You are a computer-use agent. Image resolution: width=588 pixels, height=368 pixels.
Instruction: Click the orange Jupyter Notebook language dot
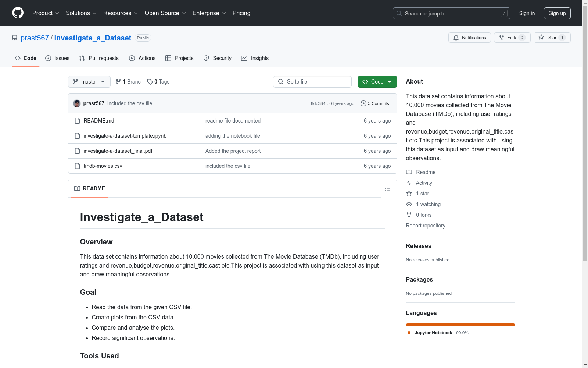coord(409,333)
